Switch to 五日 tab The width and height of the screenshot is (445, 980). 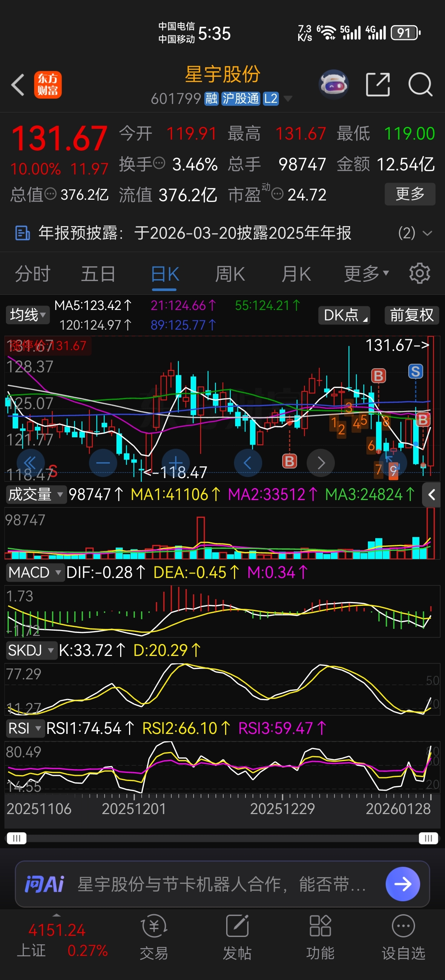point(98,274)
